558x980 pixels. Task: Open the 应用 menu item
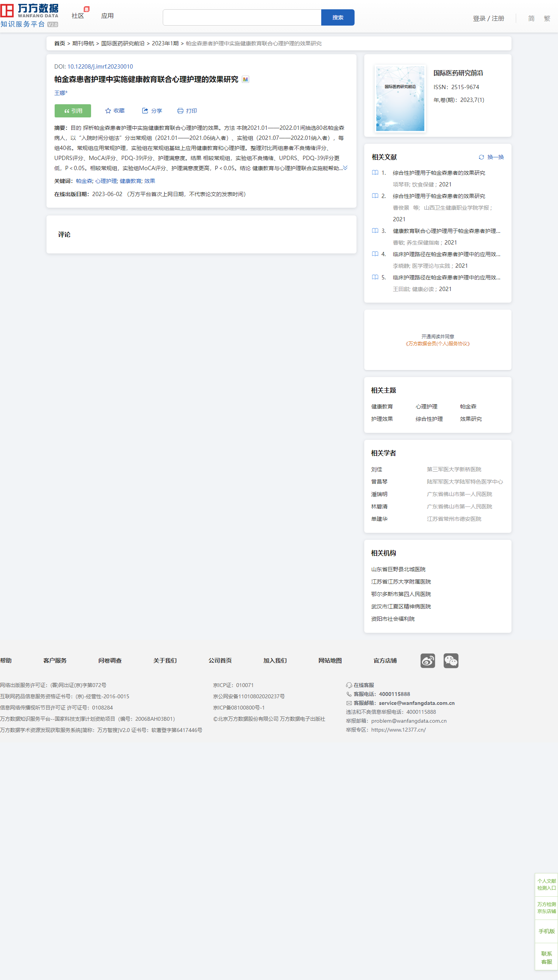(107, 16)
